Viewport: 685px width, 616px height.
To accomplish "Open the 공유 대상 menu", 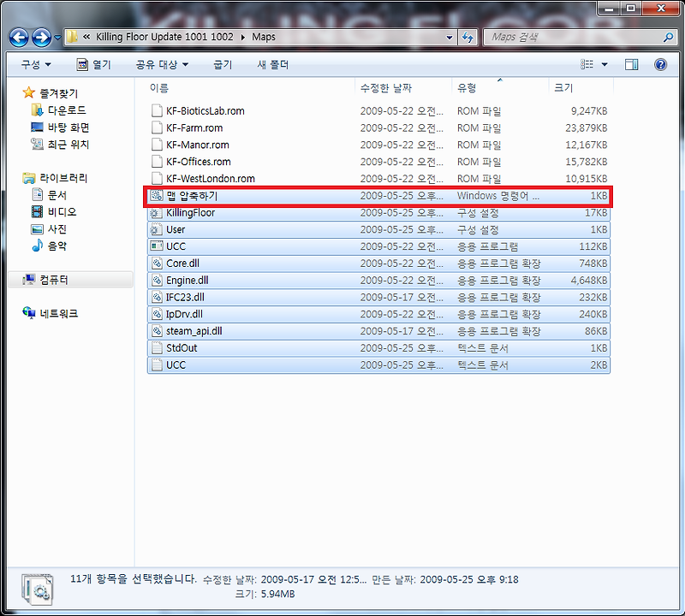I will point(162,65).
